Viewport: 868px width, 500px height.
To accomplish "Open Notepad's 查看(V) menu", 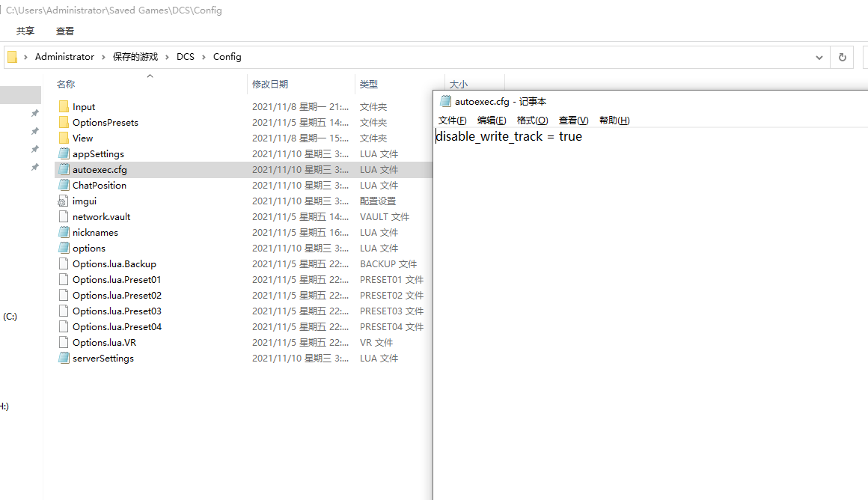I will (573, 121).
